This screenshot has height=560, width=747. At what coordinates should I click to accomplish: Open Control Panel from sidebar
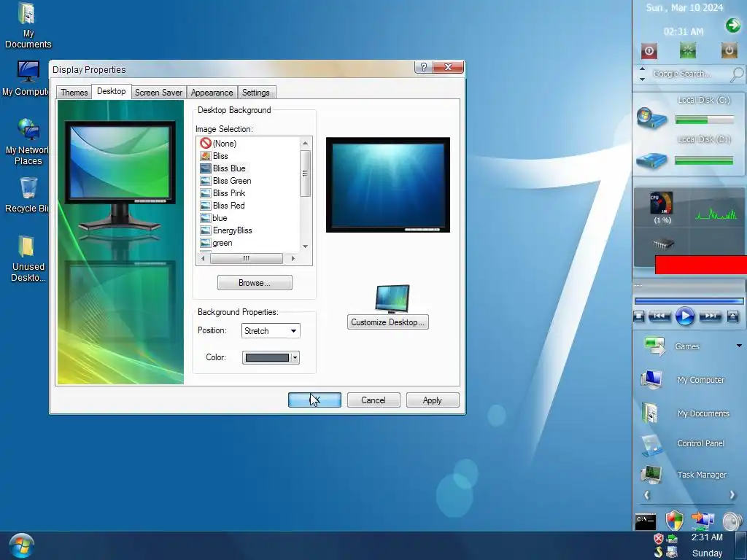pos(683,444)
